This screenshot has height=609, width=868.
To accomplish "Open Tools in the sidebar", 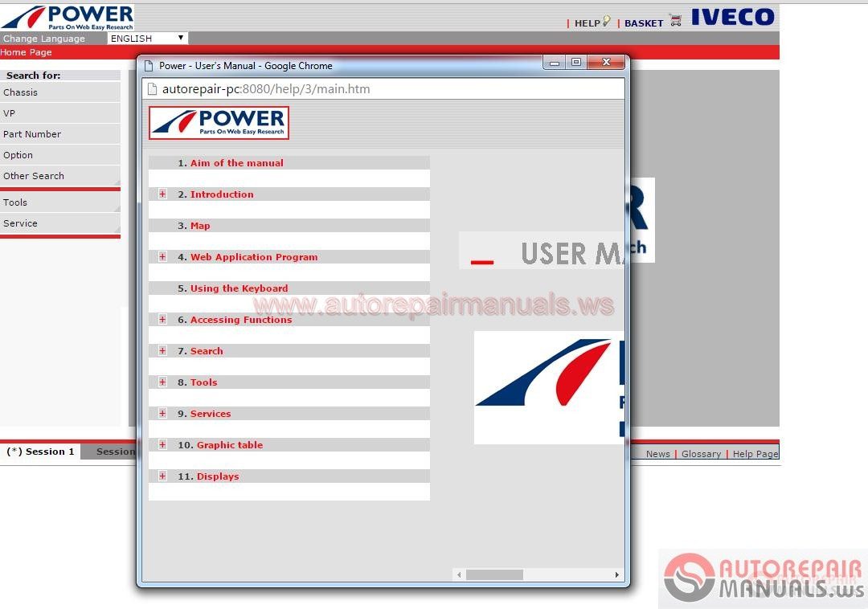I will point(59,202).
